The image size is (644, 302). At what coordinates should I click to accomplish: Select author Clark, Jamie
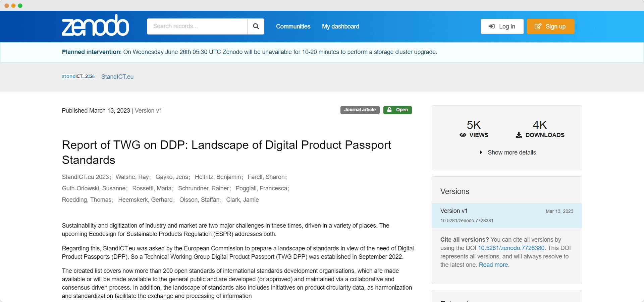click(x=243, y=200)
